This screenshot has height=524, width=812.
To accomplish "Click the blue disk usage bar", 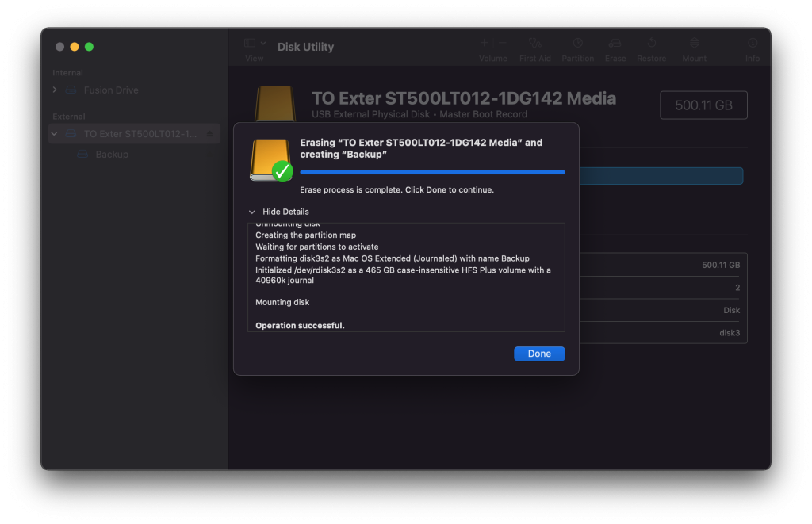I will click(x=661, y=176).
